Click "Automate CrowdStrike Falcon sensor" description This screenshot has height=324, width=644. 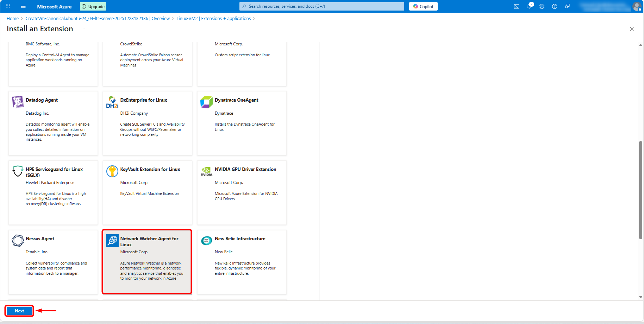click(x=152, y=60)
